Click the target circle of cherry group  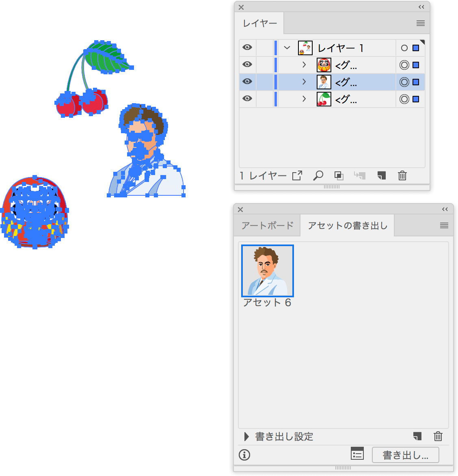[x=404, y=99]
